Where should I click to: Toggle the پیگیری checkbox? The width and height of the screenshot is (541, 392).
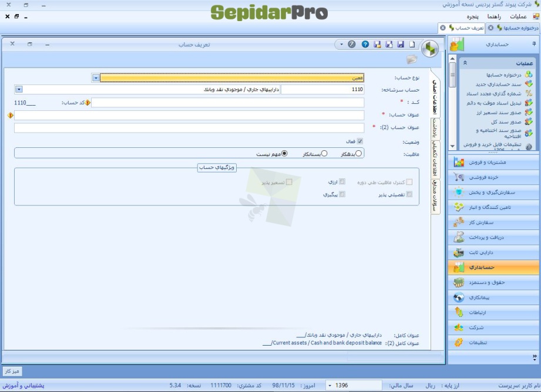coord(342,194)
